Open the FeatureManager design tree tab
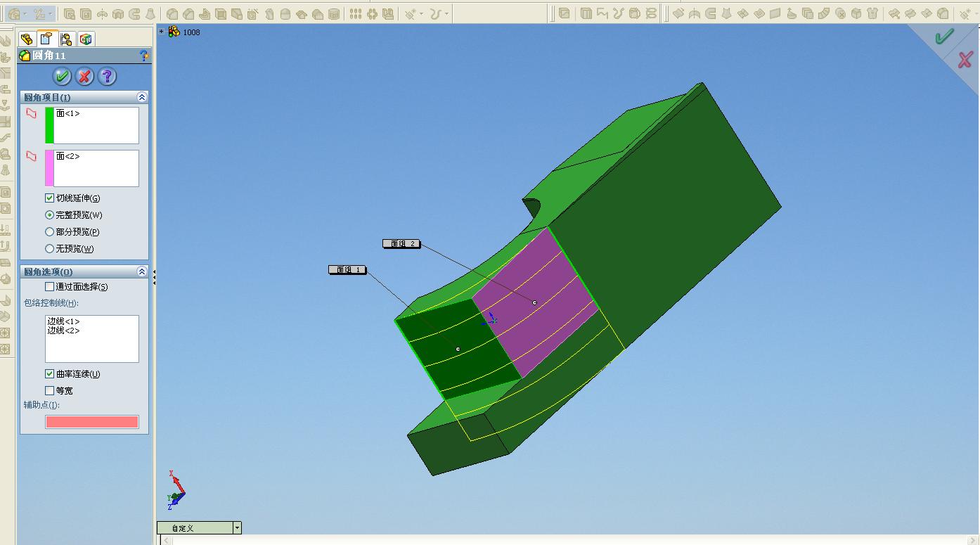Image resolution: width=980 pixels, height=545 pixels. (x=27, y=39)
